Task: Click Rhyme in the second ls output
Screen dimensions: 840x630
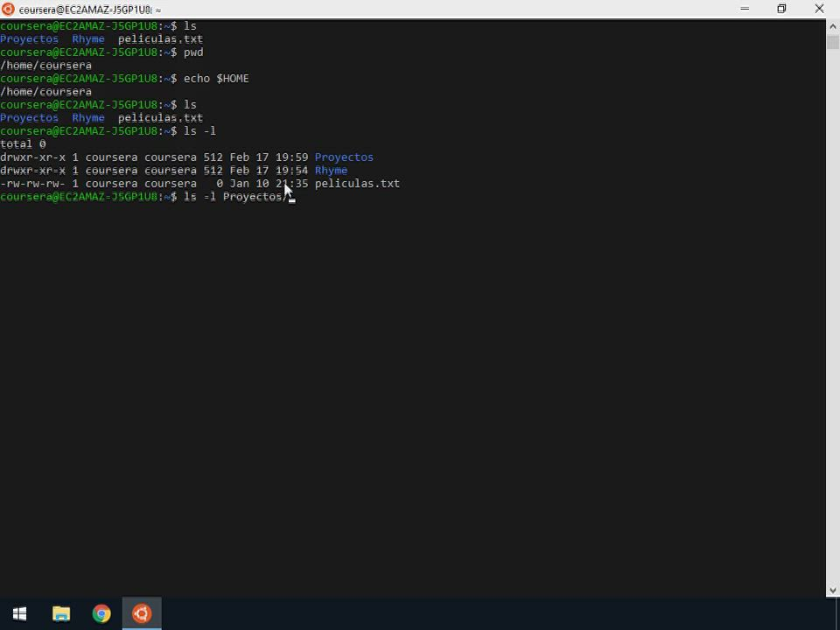Action: click(88, 118)
